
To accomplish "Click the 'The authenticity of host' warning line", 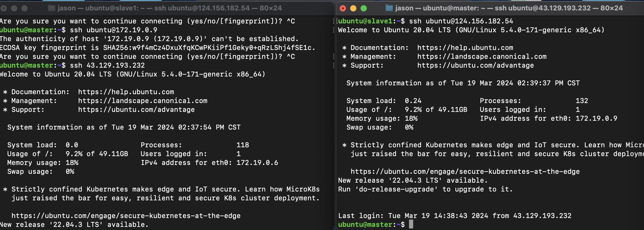I will tap(149, 39).
